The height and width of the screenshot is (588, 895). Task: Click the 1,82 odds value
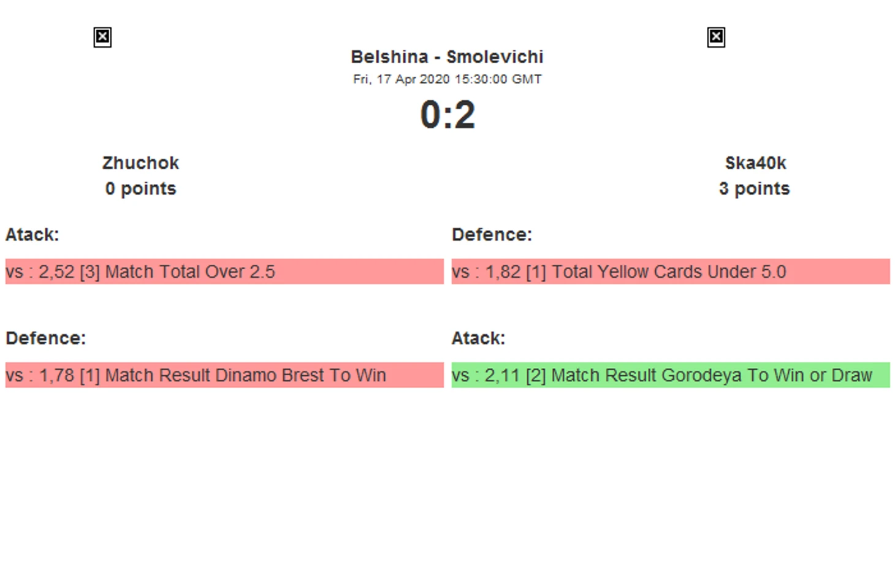tap(503, 272)
